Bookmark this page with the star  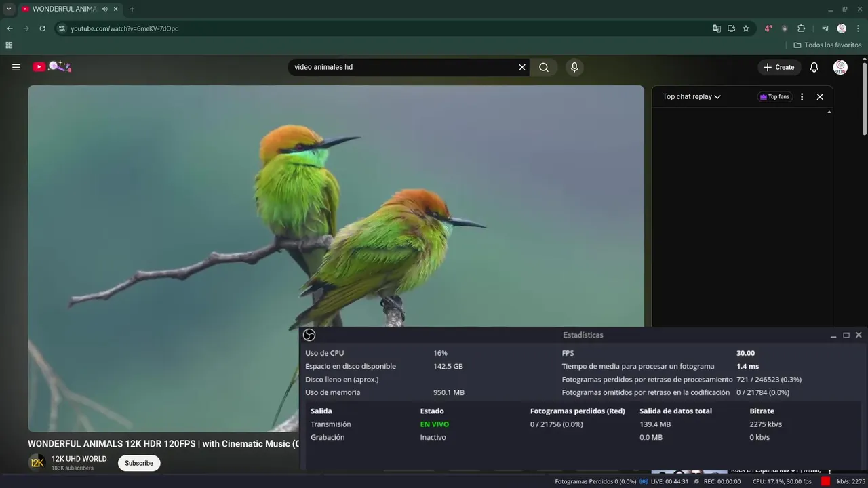(x=746, y=28)
